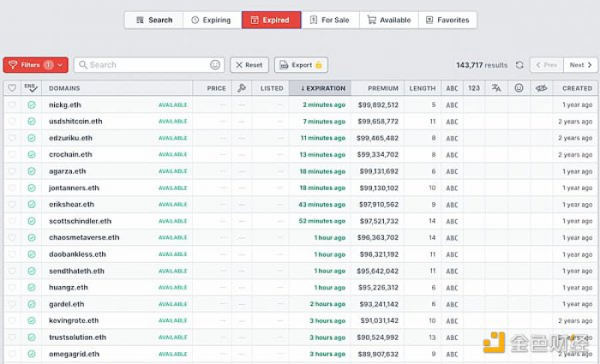This screenshot has width=600, height=364.
Task: Click the favorites heart column header
Action: 12,88
